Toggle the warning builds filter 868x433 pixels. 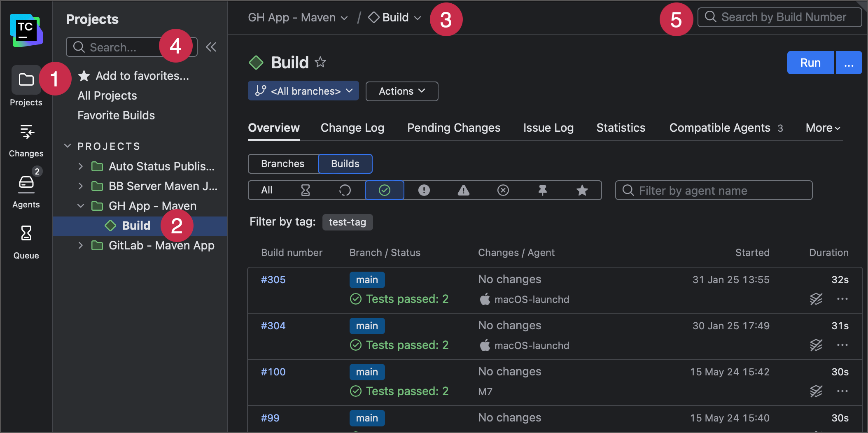463,190
